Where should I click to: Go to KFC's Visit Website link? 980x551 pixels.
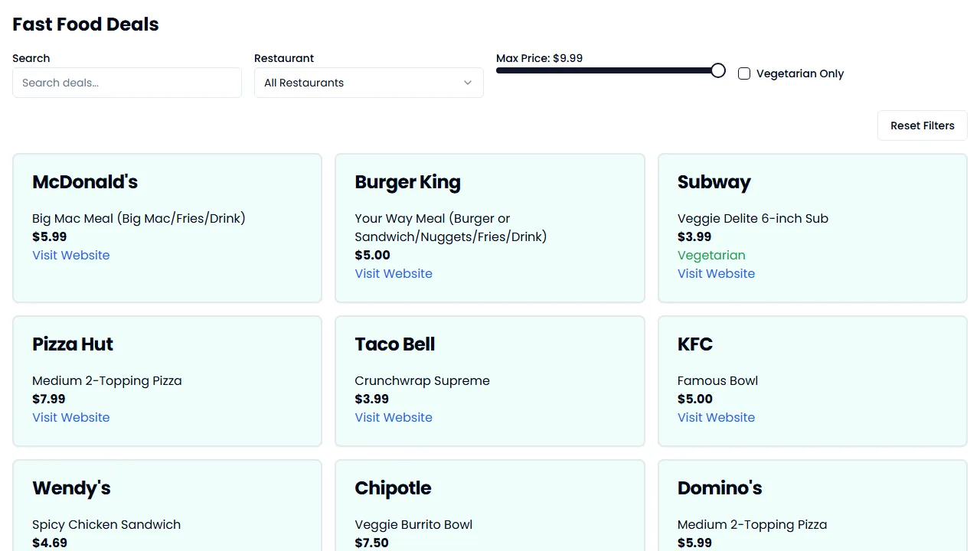716,418
